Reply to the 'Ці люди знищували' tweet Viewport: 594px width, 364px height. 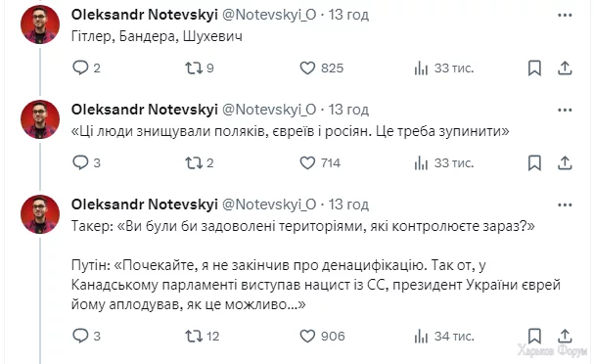(x=80, y=162)
